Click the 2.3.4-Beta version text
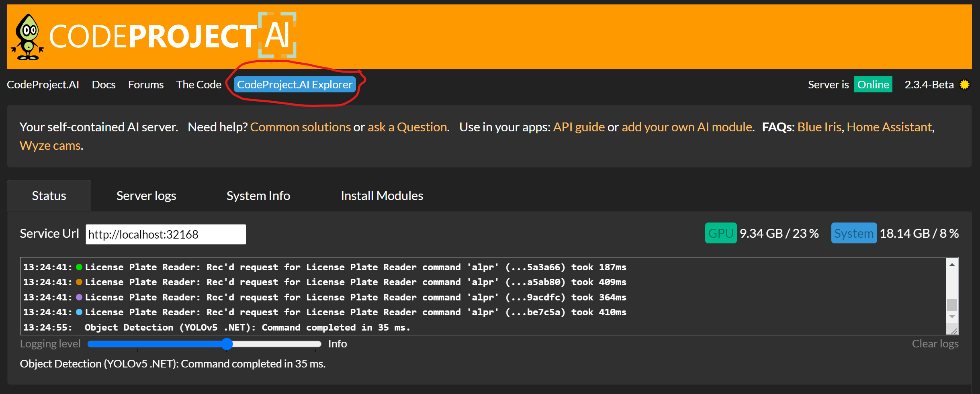The width and height of the screenshot is (980, 394). [929, 84]
